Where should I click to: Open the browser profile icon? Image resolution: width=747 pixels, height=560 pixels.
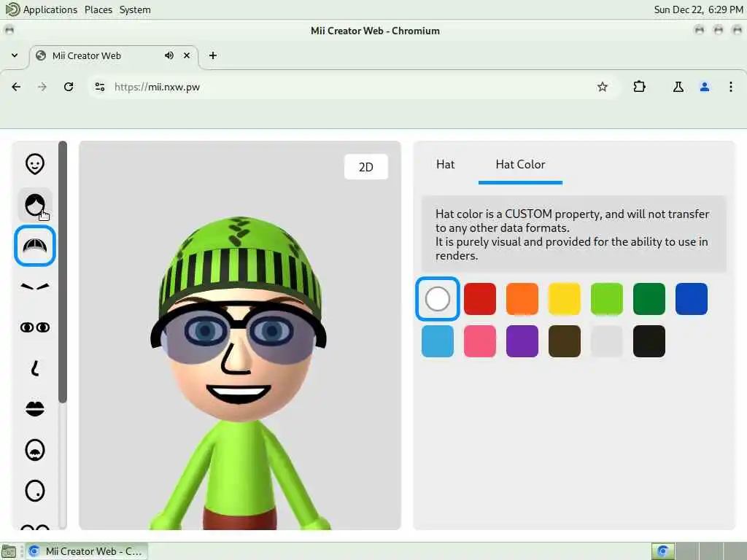[705, 87]
